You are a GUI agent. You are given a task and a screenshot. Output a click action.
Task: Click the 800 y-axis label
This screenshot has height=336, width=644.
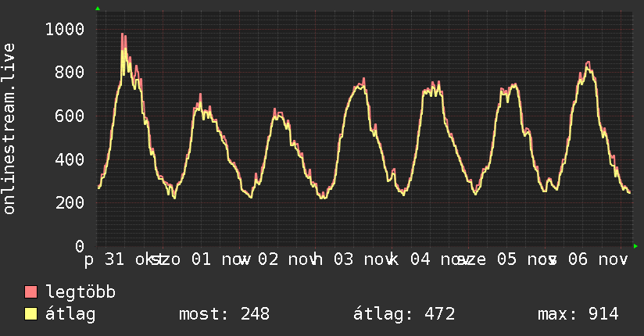click(x=70, y=73)
